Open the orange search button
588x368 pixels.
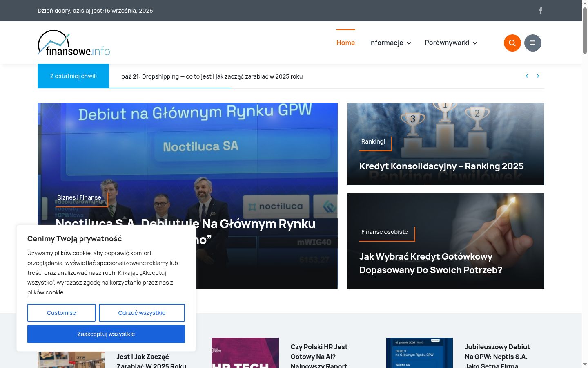512,43
